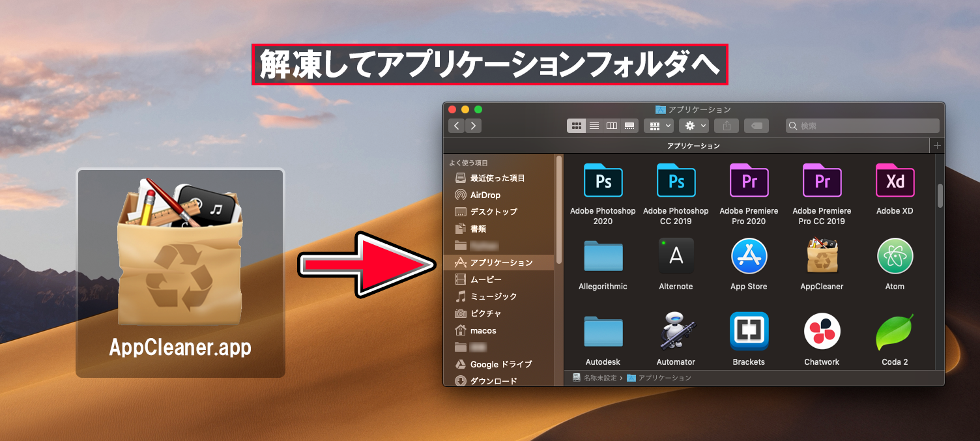Select the Brackets app icon

point(749,332)
